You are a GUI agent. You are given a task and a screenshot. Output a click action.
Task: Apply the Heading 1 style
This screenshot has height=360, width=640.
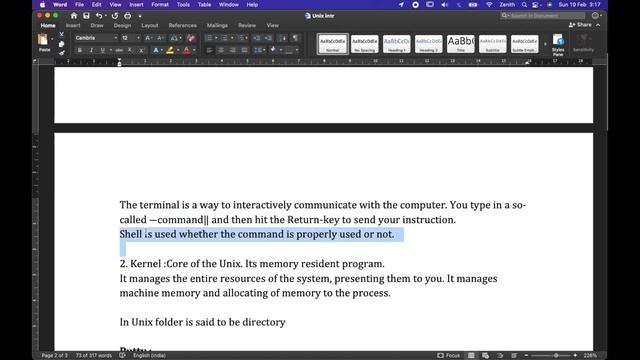397,44
